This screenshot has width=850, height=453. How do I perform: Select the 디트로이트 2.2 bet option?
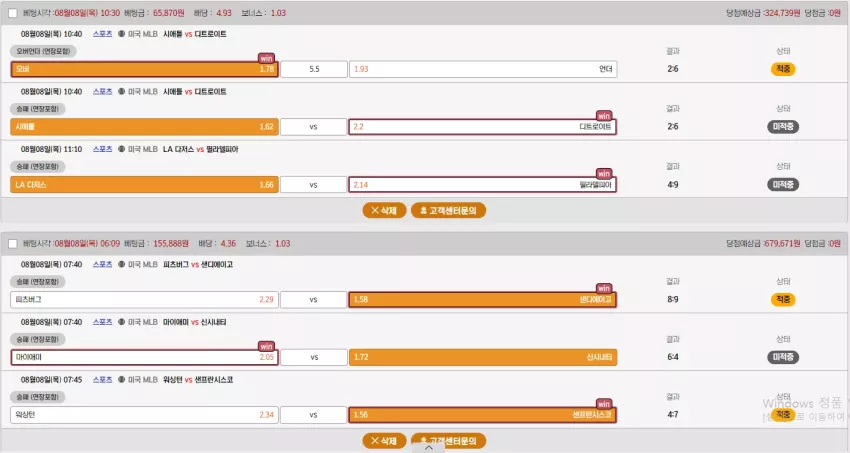pyautogui.click(x=483, y=127)
